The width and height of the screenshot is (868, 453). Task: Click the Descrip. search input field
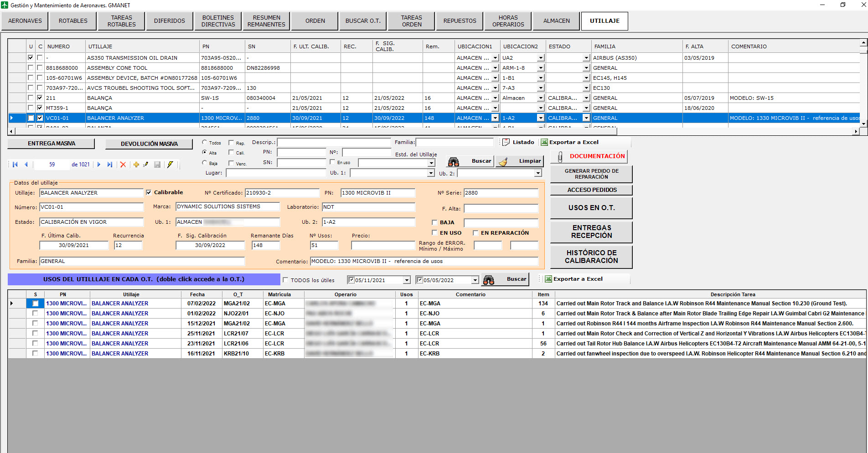click(x=334, y=142)
